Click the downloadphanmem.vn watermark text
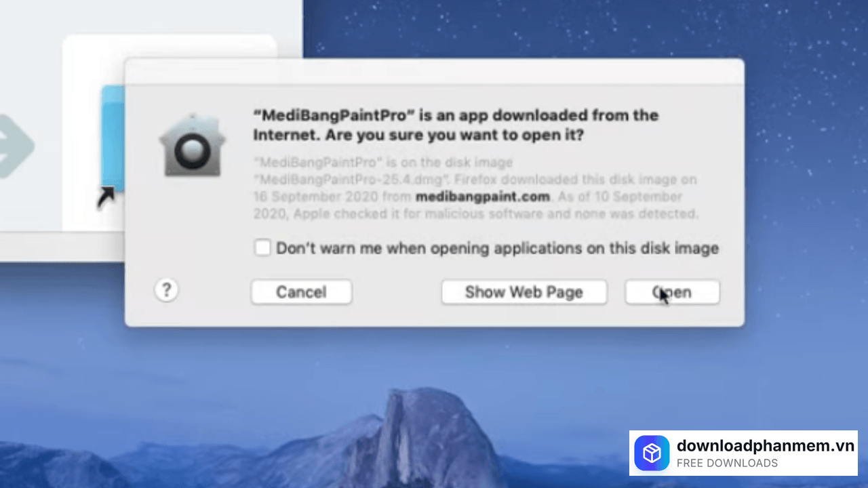 click(x=765, y=445)
